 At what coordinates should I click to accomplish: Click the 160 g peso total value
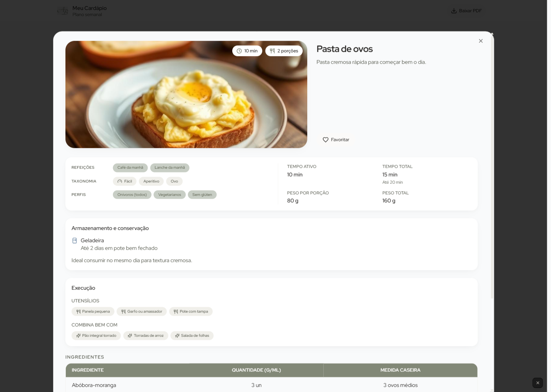[389, 201]
